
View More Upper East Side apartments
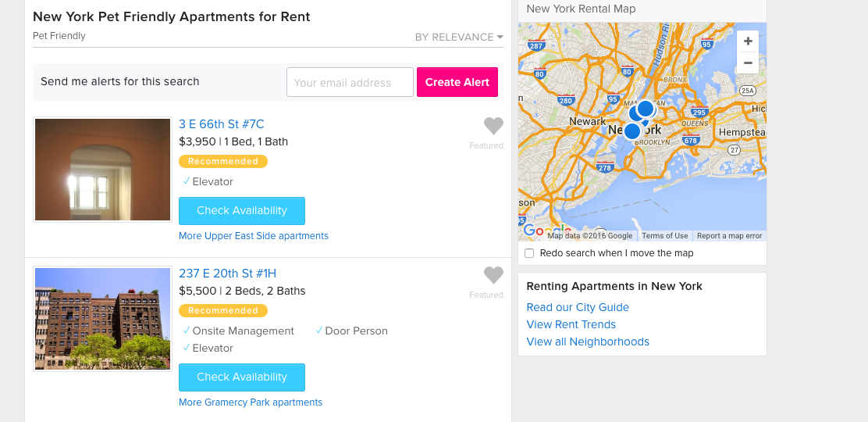pos(254,236)
